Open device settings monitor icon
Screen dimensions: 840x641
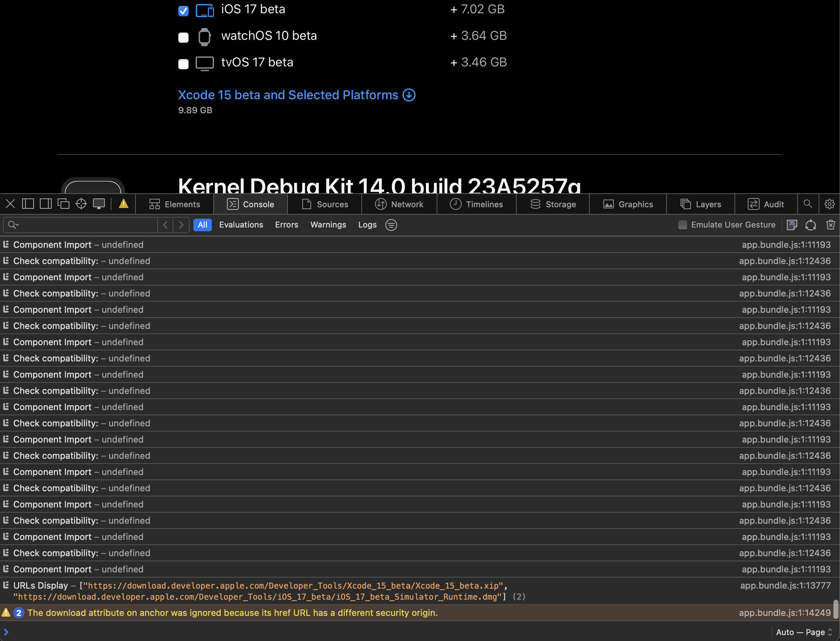(x=99, y=204)
